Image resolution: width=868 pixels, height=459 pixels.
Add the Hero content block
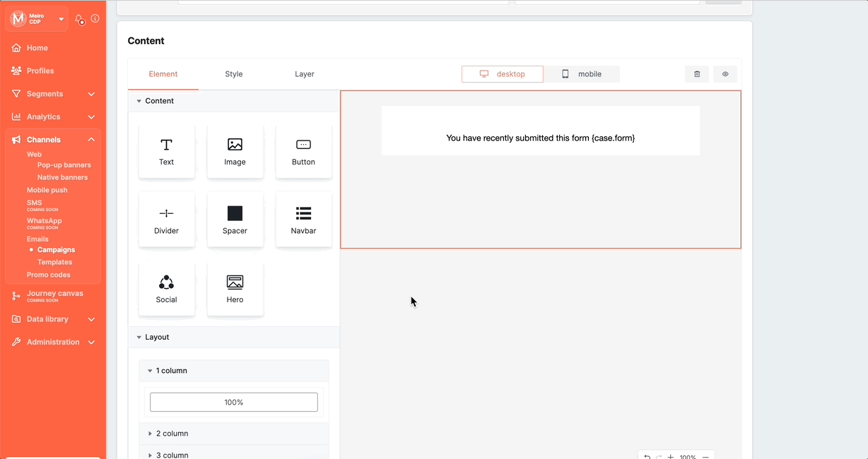[235, 289]
